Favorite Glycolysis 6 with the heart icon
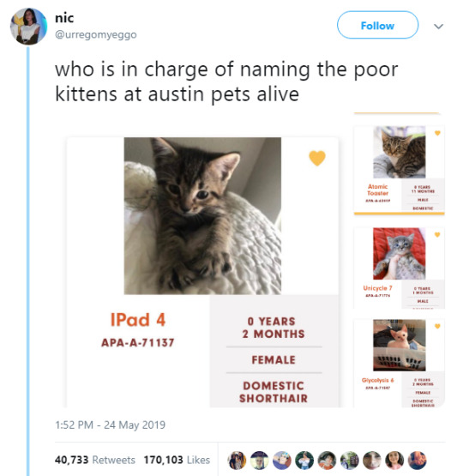The image size is (463, 476). coord(437,326)
